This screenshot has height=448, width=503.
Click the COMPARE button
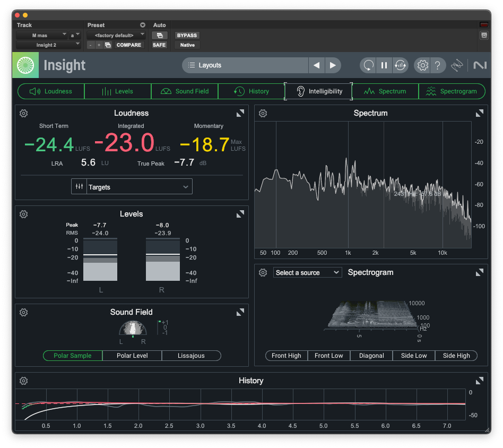click(x=129, y=45)
